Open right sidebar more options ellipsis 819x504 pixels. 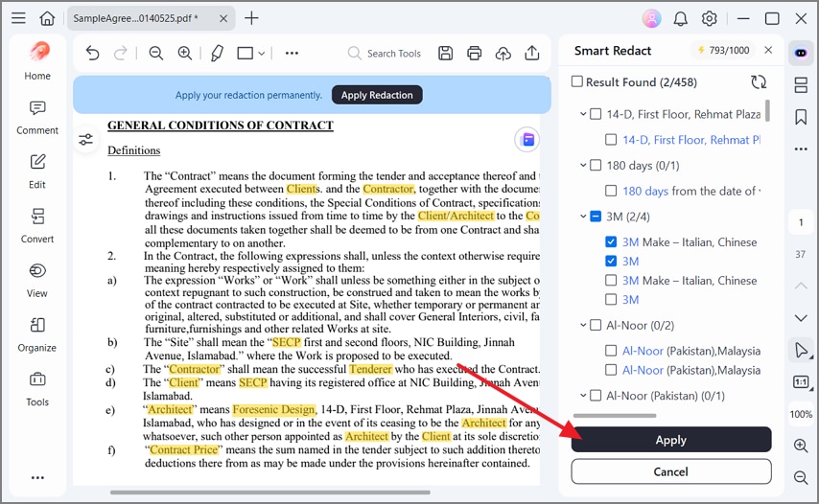pos(801,149)
